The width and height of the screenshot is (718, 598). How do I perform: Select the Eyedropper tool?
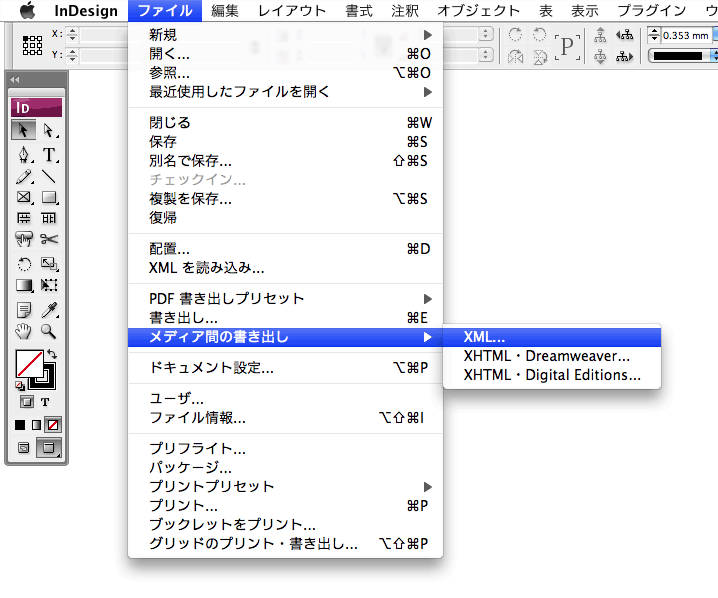coord(49,310)
